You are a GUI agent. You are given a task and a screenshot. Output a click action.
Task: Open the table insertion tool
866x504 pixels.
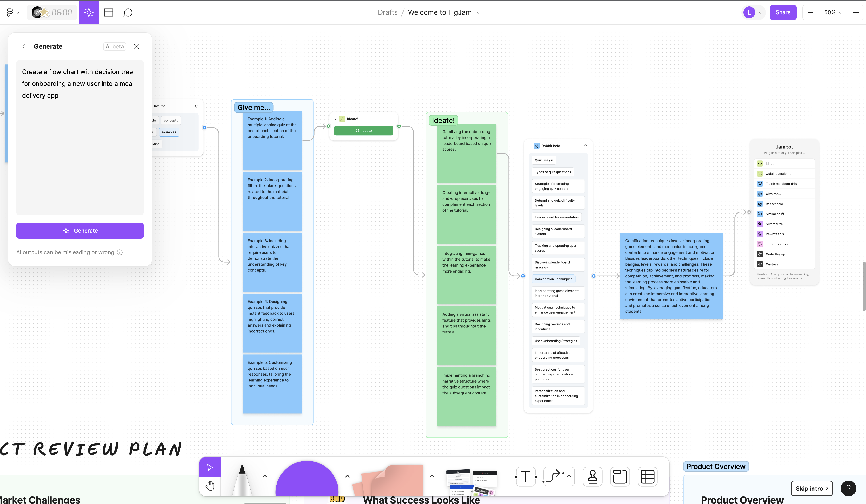click(647, 476)
